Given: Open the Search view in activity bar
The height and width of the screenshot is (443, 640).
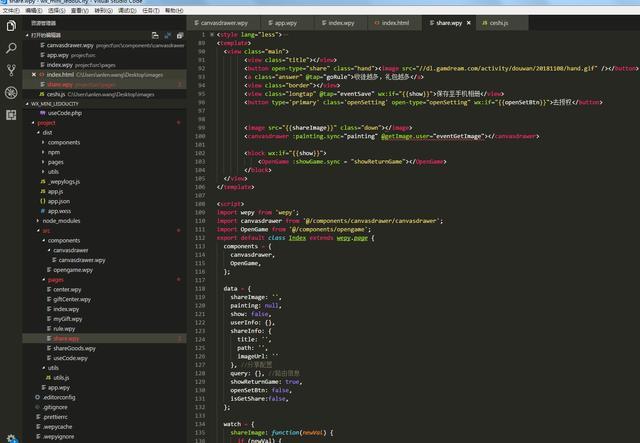Looking at the screenshot, I should click(x=11, y=47).
